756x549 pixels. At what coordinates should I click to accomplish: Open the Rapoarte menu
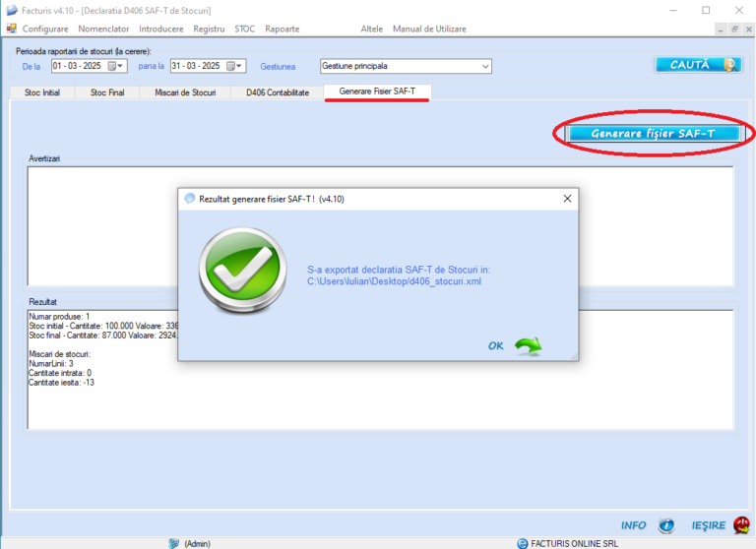(282, 29)
